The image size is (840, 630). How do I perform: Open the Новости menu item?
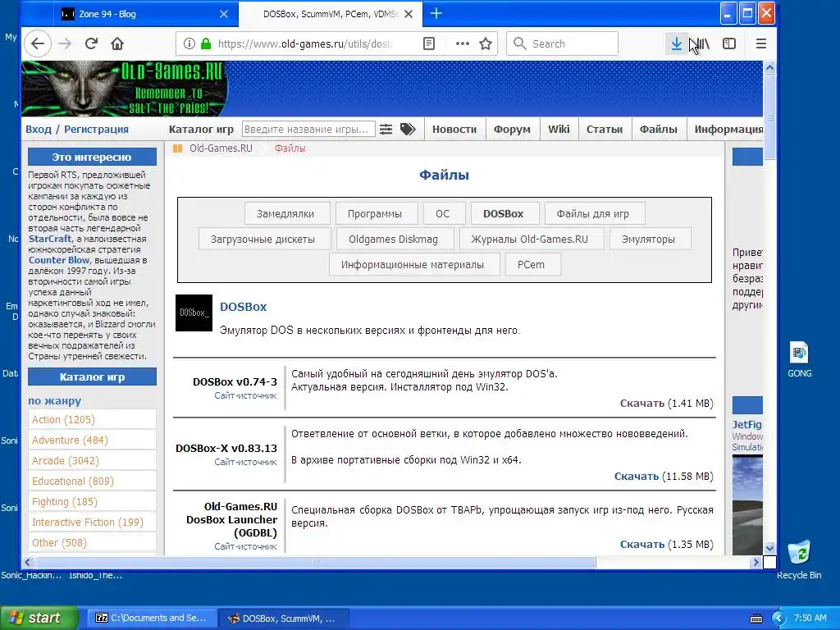[x=454, y=129]
